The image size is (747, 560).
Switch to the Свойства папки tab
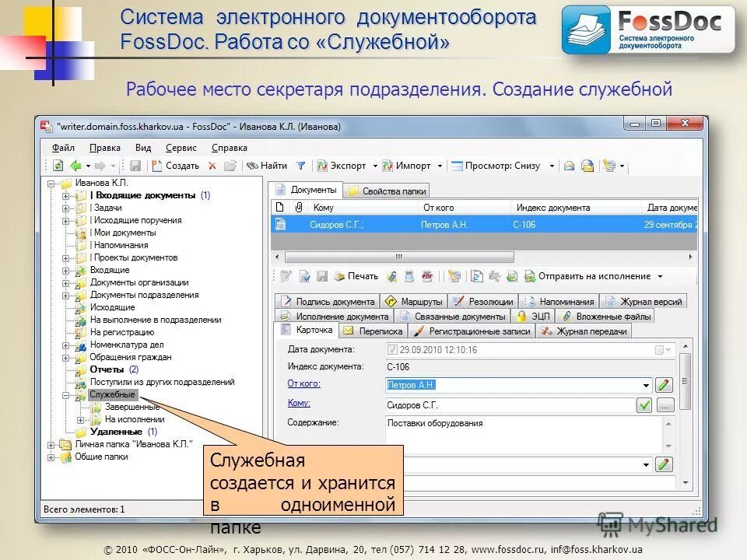[387, 191]
